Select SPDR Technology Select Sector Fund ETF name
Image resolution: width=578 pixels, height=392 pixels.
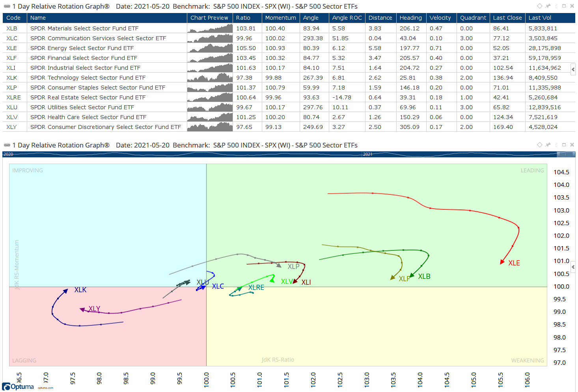[x=88, y=78]
